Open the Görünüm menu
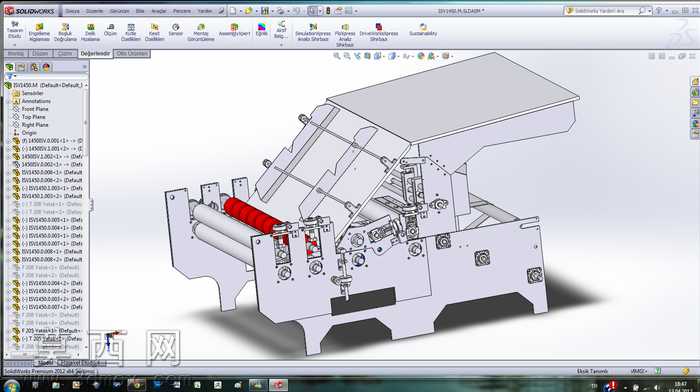 coord(120,11)
